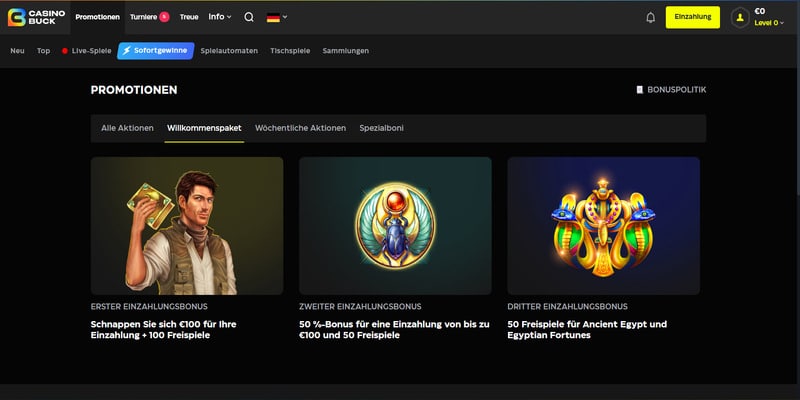Click the €0 balance display
The width and height of the screenshot is (800, 400).
[760, 11]
